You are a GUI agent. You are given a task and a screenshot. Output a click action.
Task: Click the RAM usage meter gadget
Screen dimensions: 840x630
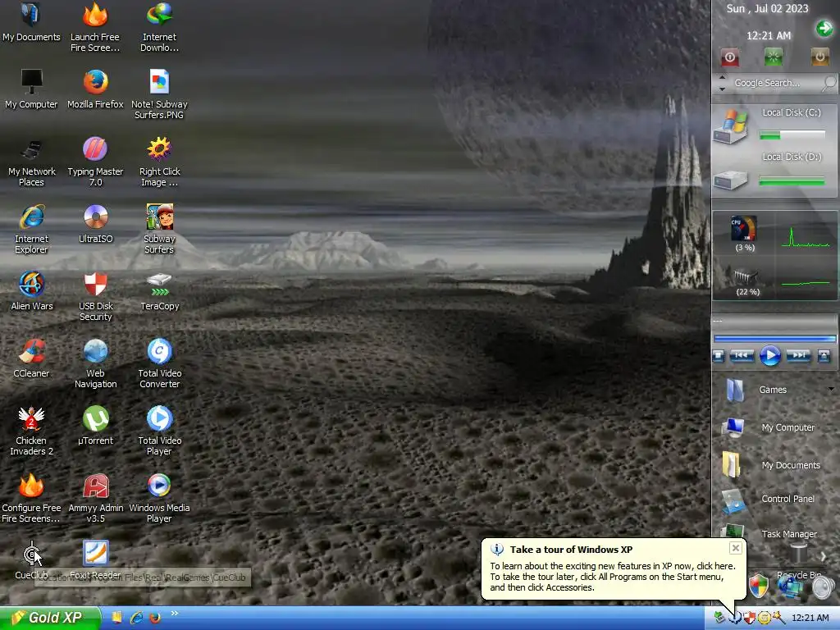pos(746,282)
